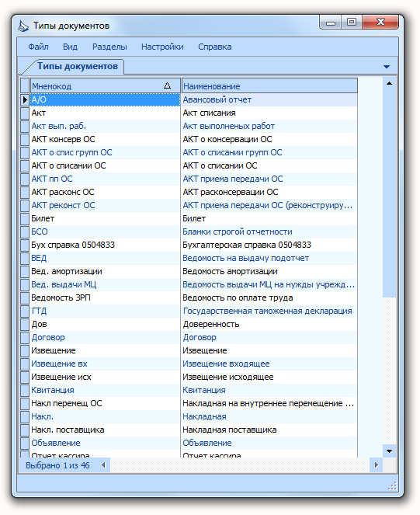Open the Файл menu
The width and height of the screenshot is (420, 515).
pyautogui.click(x=38, y=47)
